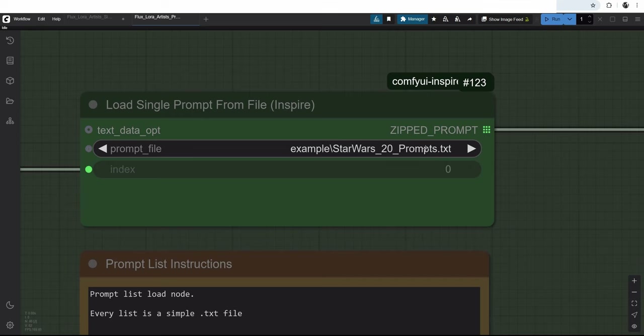Image resolution: width=644 pixels, height=336 pixels.
Task: Toggle link visibility eye icon
Action: pyautogui.click(x=634, y=326)
